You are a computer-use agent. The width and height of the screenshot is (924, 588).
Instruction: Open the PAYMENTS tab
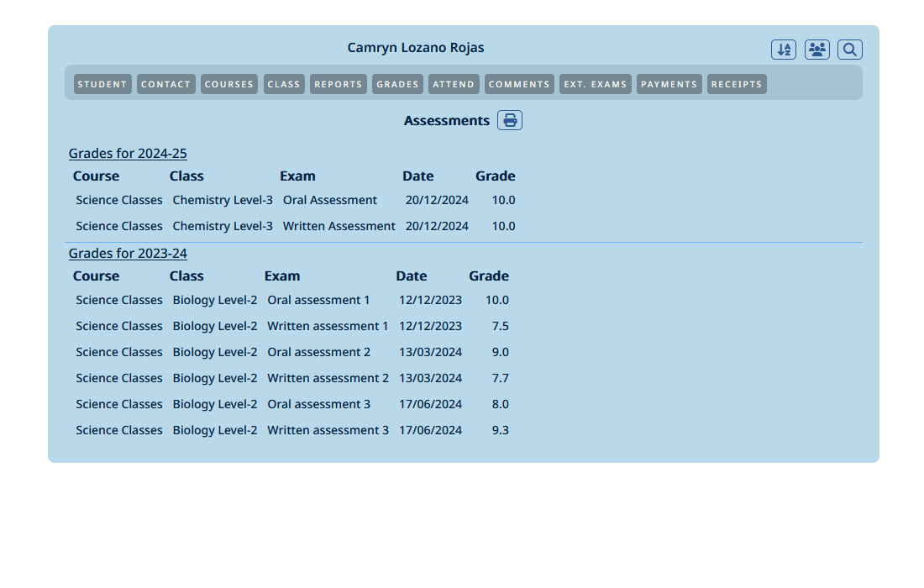point(669,84)
